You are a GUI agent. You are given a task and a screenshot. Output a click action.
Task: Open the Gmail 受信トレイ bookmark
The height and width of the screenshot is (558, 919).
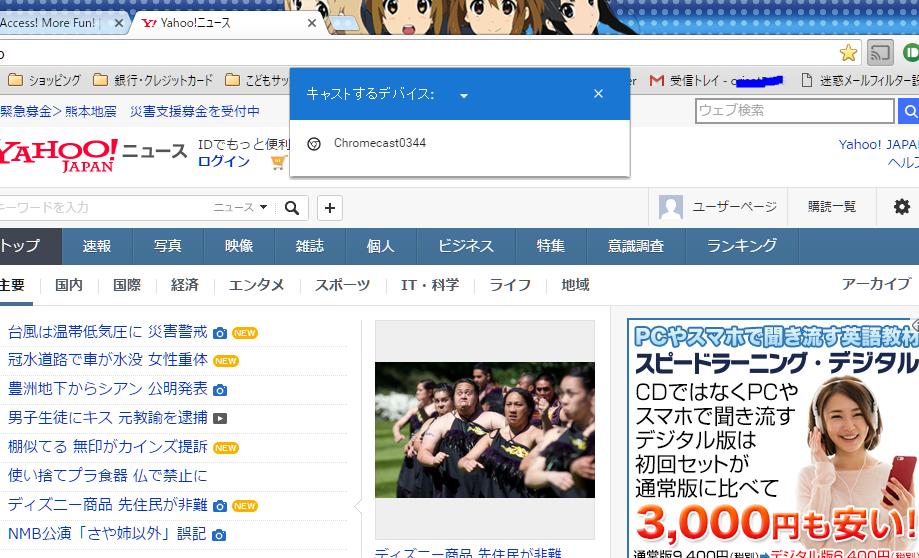[717, 80]
